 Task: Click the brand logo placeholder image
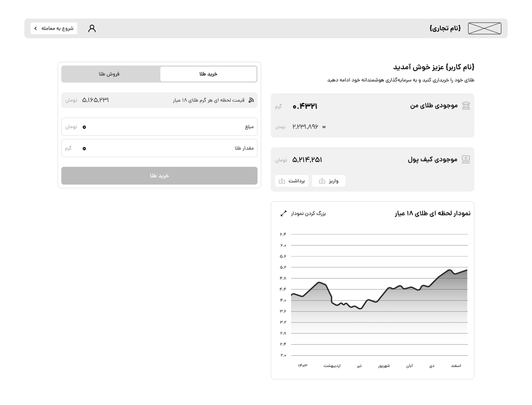click(x=484, y=28)
